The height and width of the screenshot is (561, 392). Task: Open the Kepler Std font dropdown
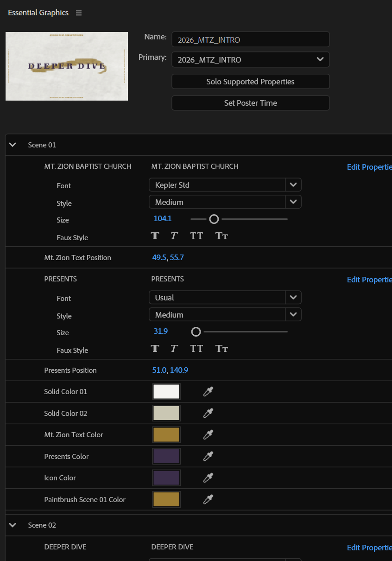click(225, 185)
